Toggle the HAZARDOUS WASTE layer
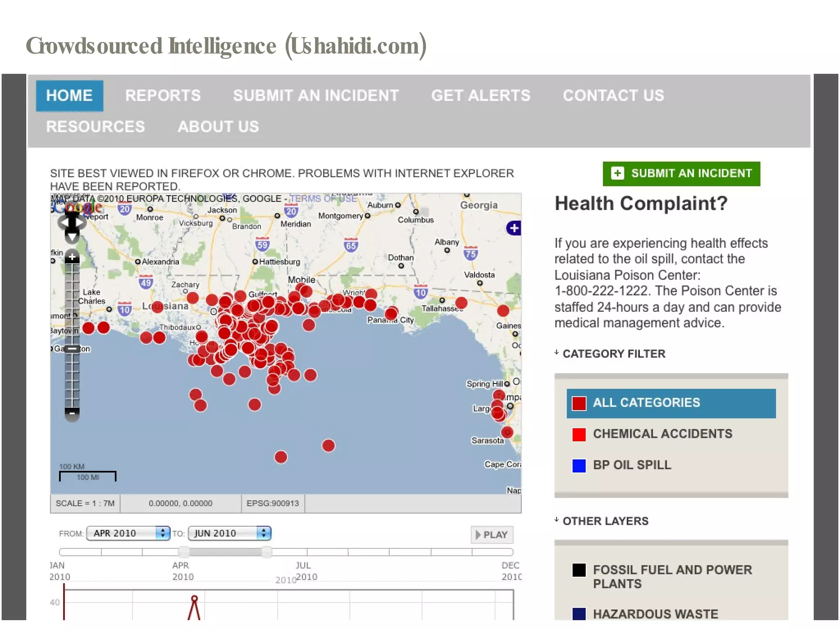The width and height of the screenshot is (840, 630). (x=645, y=614)
